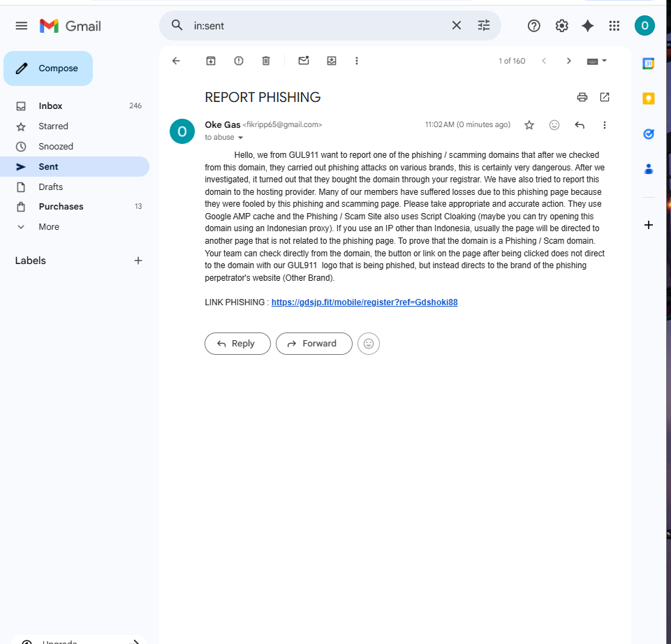Open the Purchases category
This screenshot has height=644, width=671.
click(75, 206)
